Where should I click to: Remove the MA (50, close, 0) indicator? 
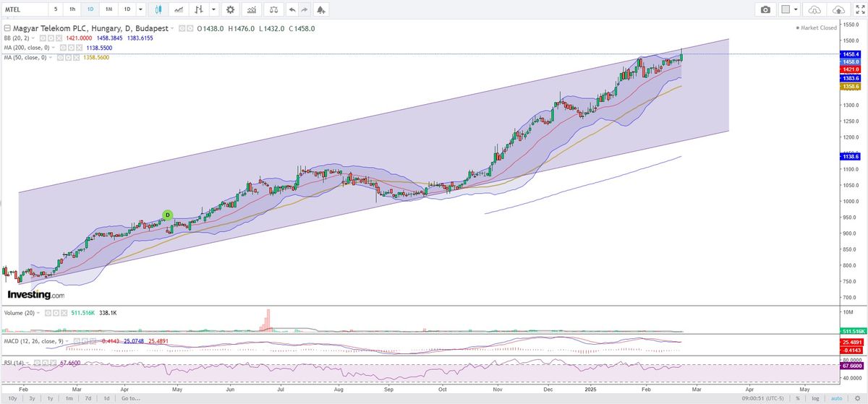(x=75, y=57)
